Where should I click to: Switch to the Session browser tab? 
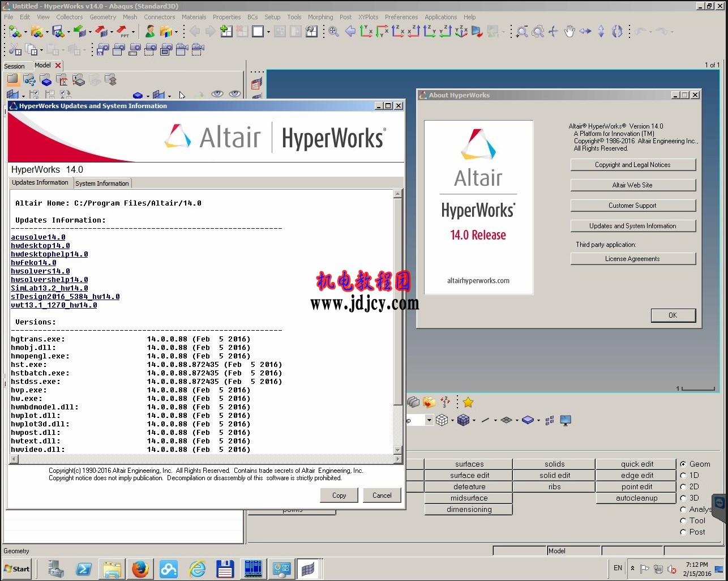(14, 66)
